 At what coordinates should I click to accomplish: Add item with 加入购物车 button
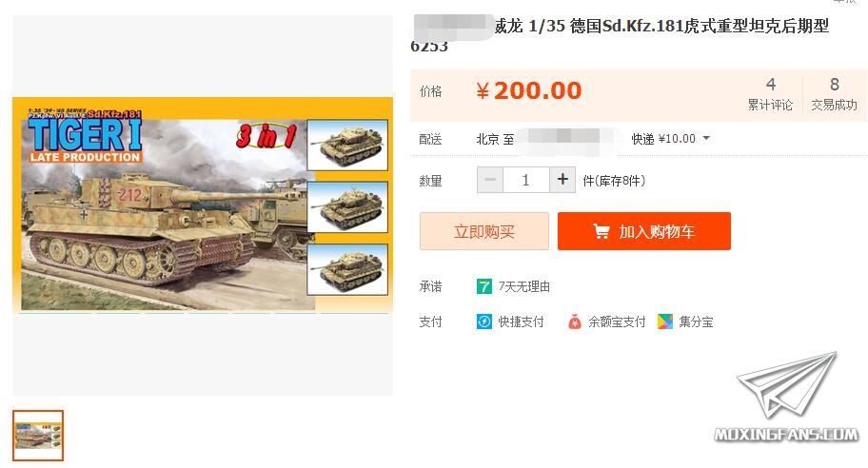643,231
